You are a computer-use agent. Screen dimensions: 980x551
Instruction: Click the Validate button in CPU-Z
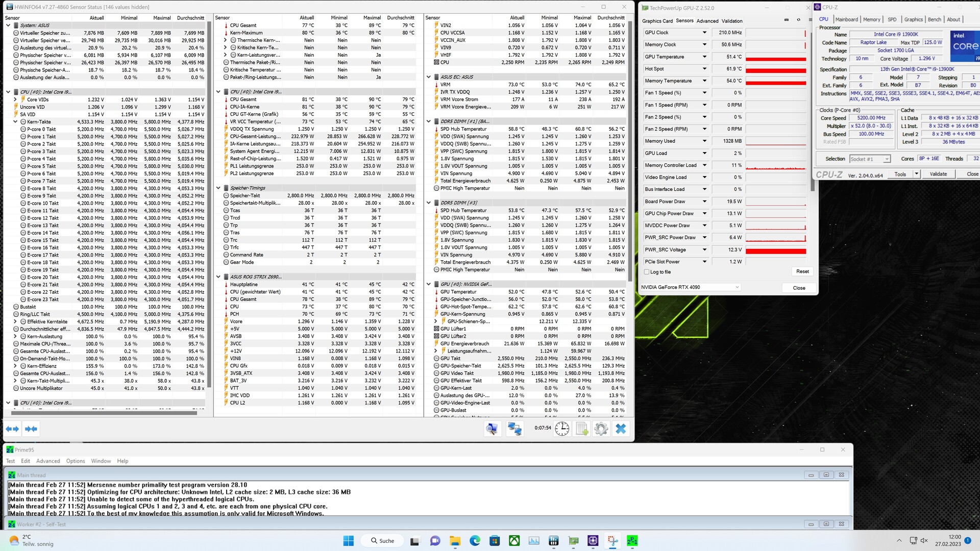coord(938,174)
